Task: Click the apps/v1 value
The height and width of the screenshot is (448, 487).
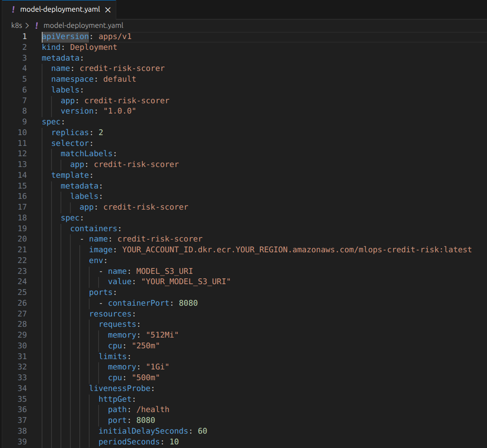Action: click(x=115, y=37)
